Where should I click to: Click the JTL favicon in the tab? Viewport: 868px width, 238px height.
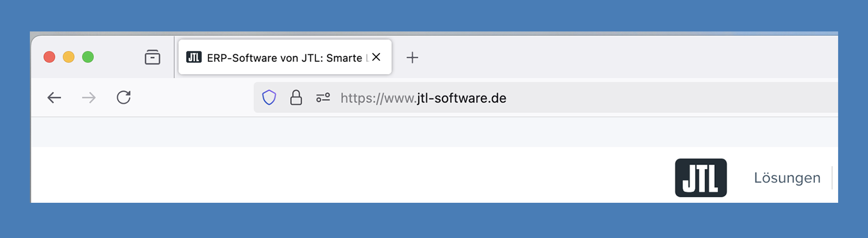tap(194, 57)
